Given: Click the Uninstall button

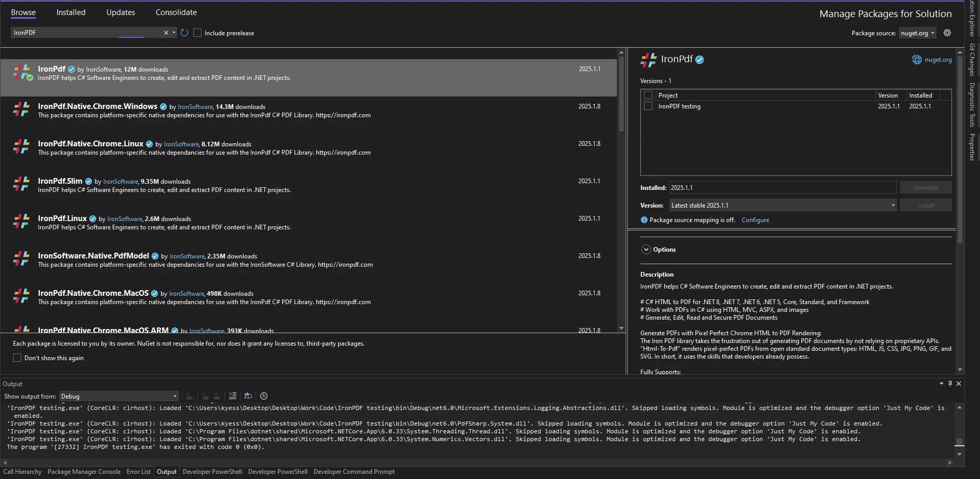Looking at the screenshot, I should point(926,187).
